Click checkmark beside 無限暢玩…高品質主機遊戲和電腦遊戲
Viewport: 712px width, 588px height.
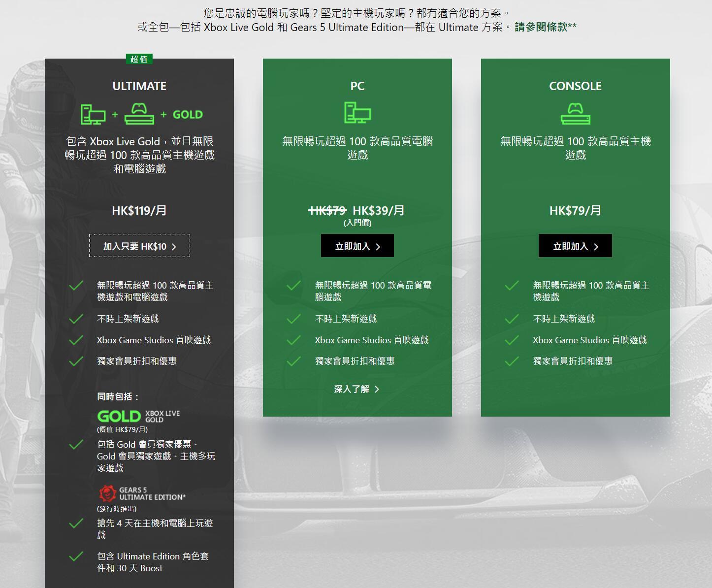point(76,286)
